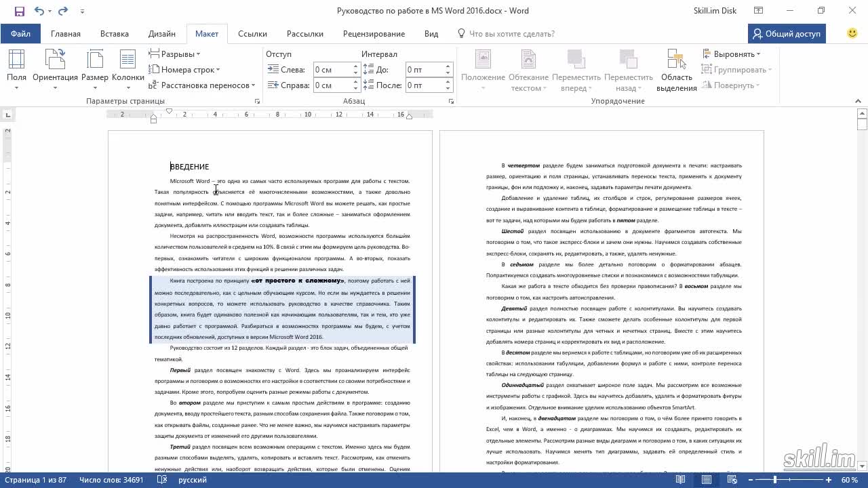Click the smiley feedback icon
Image resolution: width=868 pixels, height=488 pixels.
pyautogui.click(x=852, y=33)
